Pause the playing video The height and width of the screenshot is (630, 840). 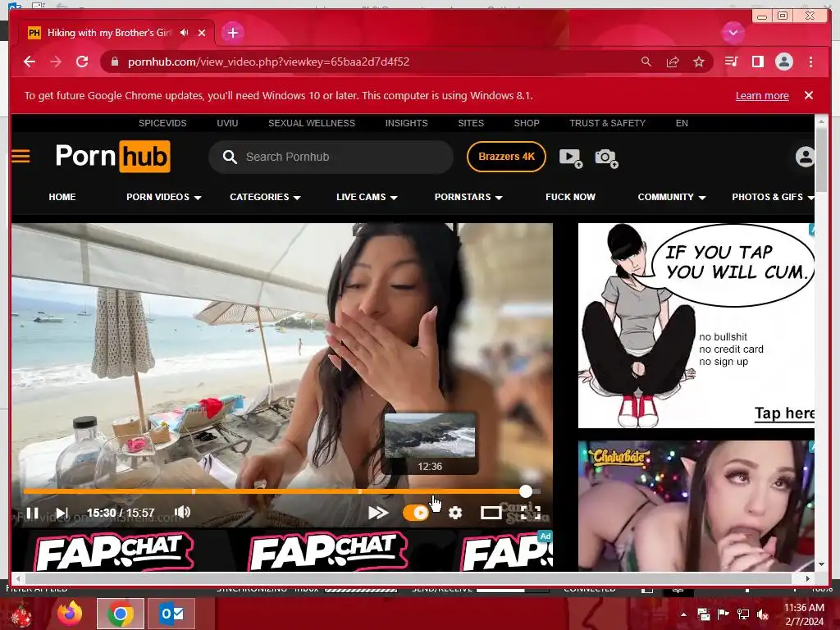click(32, 513)
